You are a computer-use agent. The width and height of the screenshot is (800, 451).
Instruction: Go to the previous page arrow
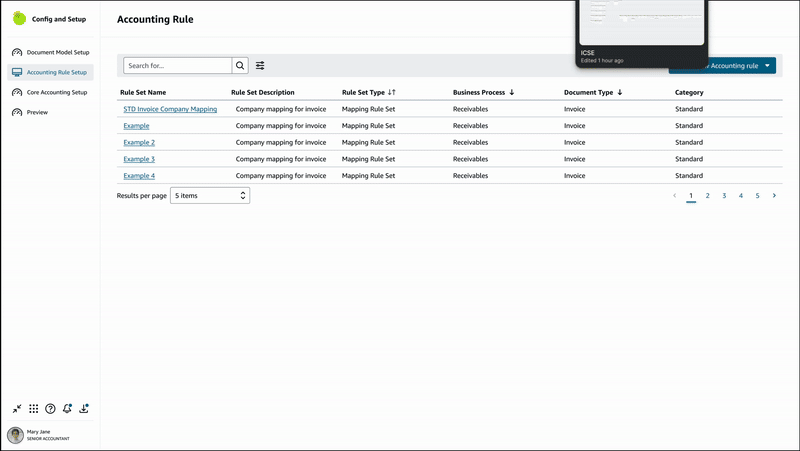(674, 195)
